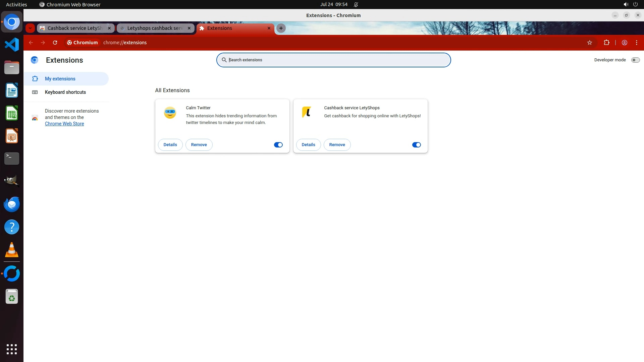Click the Extensions puzzle icon in toolbar
644x362 pixels.
[x=606, y=43]
